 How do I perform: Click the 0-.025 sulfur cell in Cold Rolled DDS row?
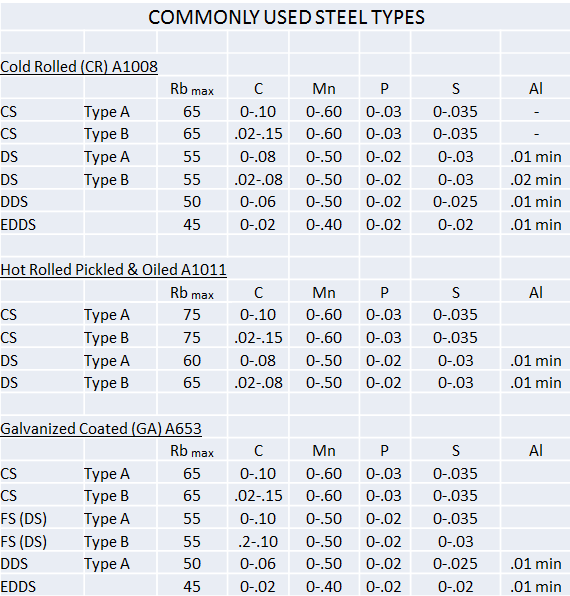(455, 202)
